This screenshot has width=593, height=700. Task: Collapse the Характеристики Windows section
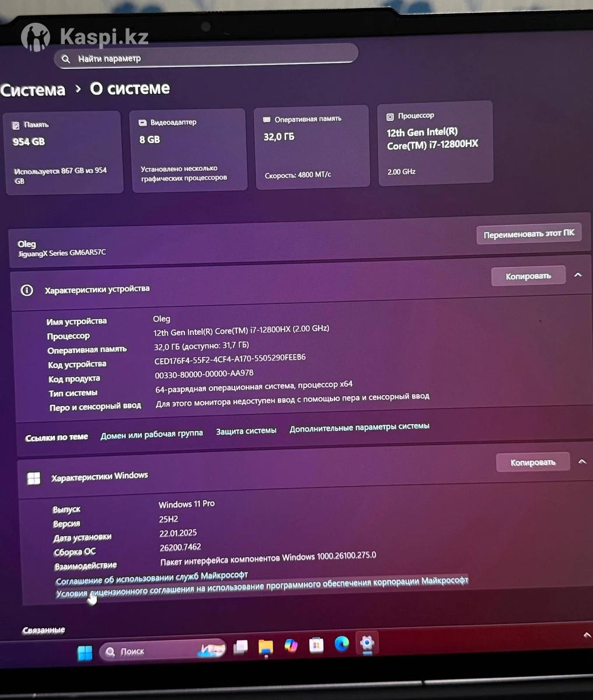pyautogui.click(x=582, y=461)
